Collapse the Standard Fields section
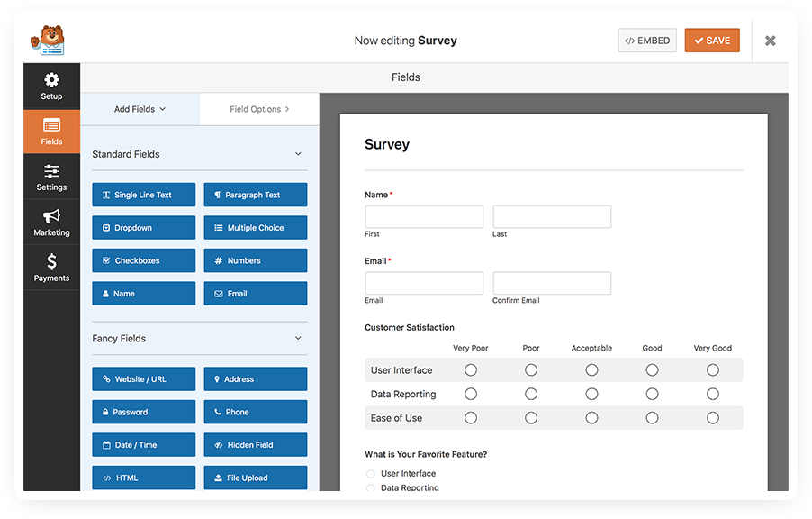Screen dimensions: 812x519 [x=297, y=154]
